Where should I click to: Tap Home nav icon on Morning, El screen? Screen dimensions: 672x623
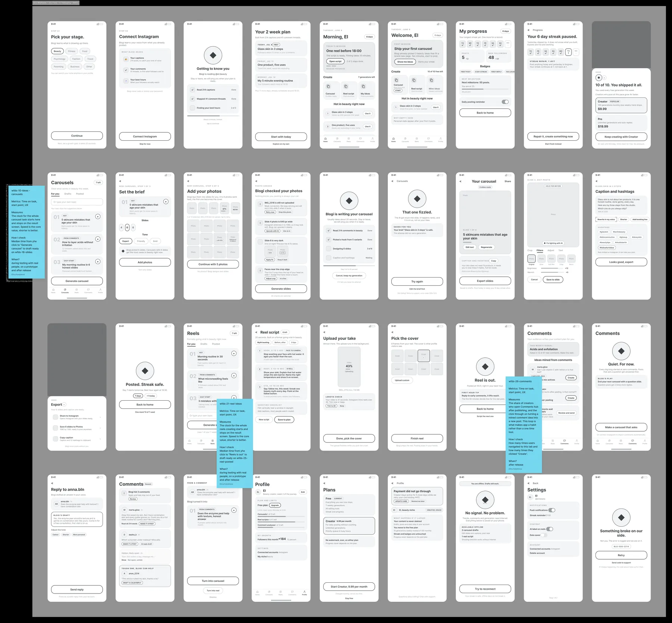click(x=326, y=138)
